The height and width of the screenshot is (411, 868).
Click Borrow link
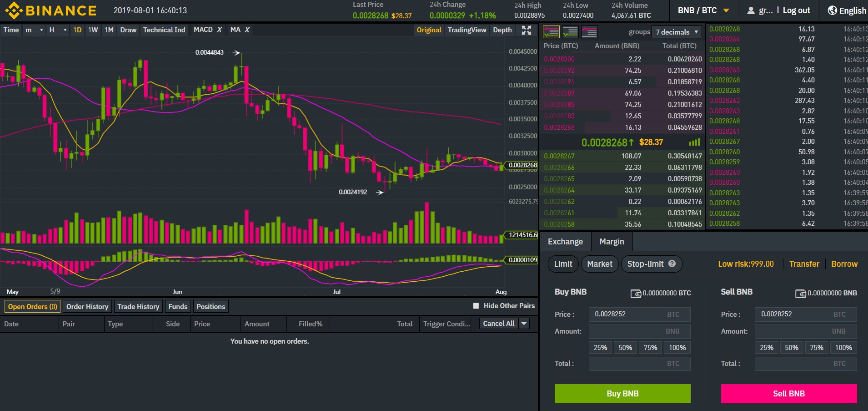pyautogui.click(x=844, y=264)
